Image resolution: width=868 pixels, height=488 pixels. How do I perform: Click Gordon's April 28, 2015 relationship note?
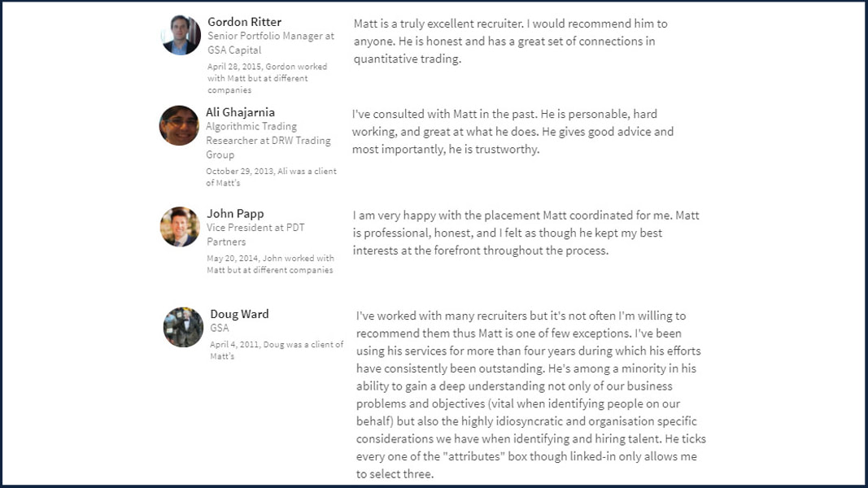tap(268, 78)
